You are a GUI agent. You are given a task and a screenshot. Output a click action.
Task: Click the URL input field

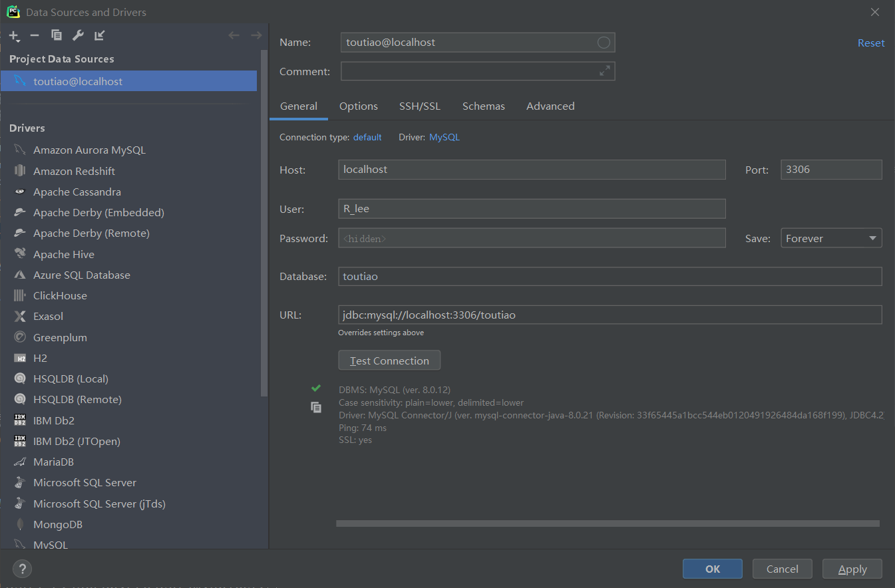pyautogui.click(x=610, y=315)
